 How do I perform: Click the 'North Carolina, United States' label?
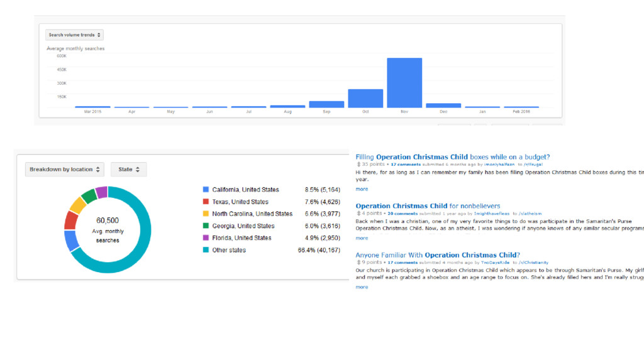point(252,214)
